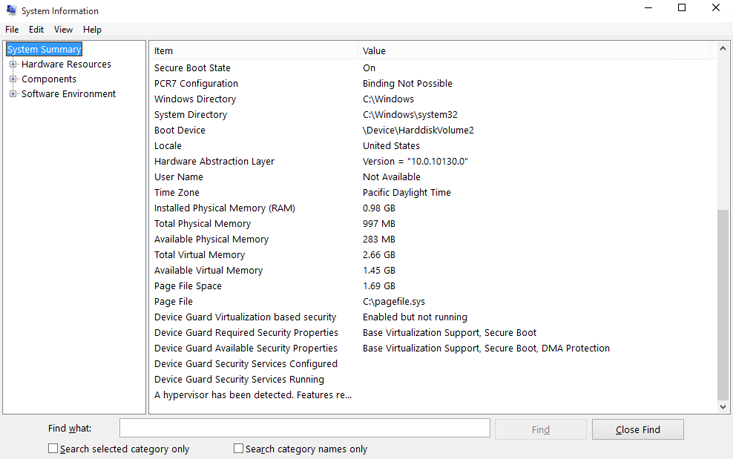The image size is (733, 459).
Task: Click the System Information app icon in title bar
Action: [11, 10]
